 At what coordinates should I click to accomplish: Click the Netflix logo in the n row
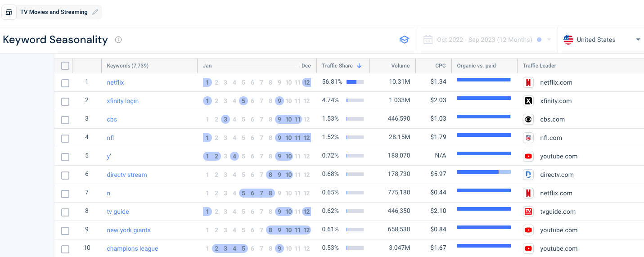point(528,193)
